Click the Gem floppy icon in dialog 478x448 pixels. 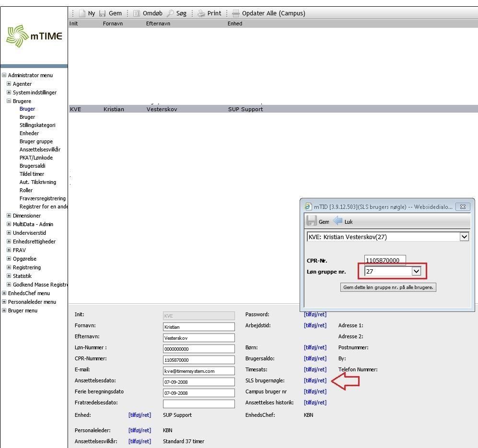pos(312,221)
